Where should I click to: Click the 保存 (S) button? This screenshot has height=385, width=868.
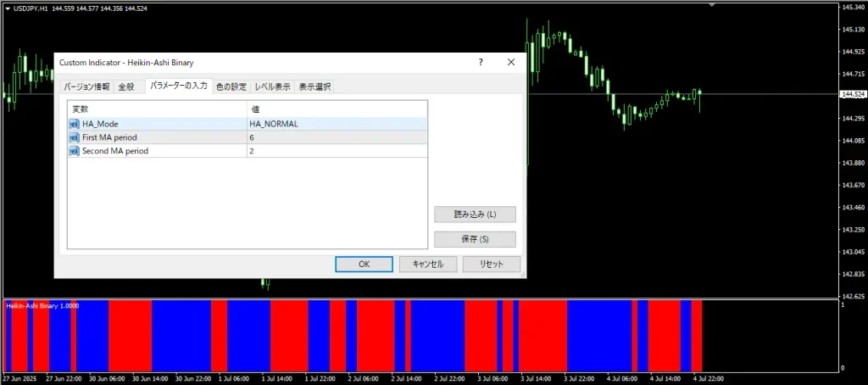point(475,239)
